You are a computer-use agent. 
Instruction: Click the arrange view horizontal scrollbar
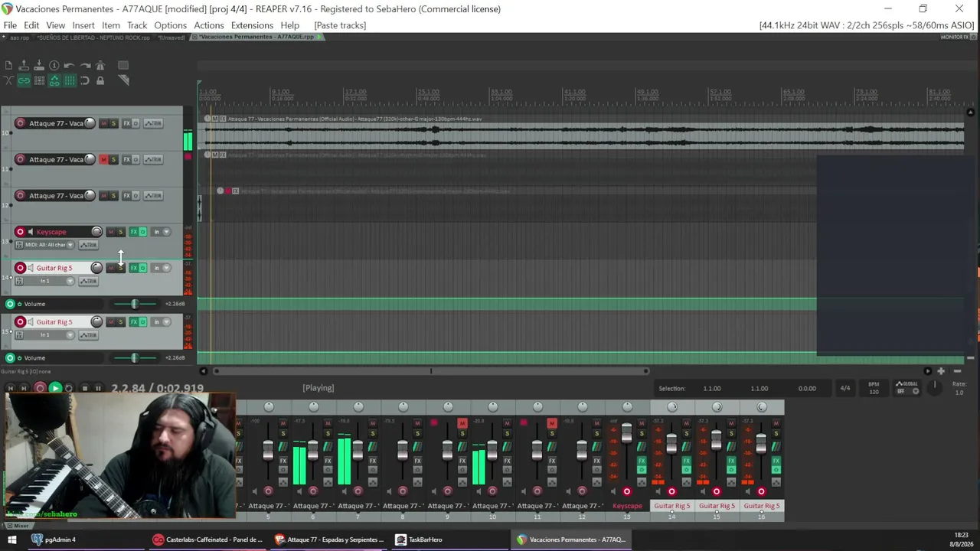431,371
